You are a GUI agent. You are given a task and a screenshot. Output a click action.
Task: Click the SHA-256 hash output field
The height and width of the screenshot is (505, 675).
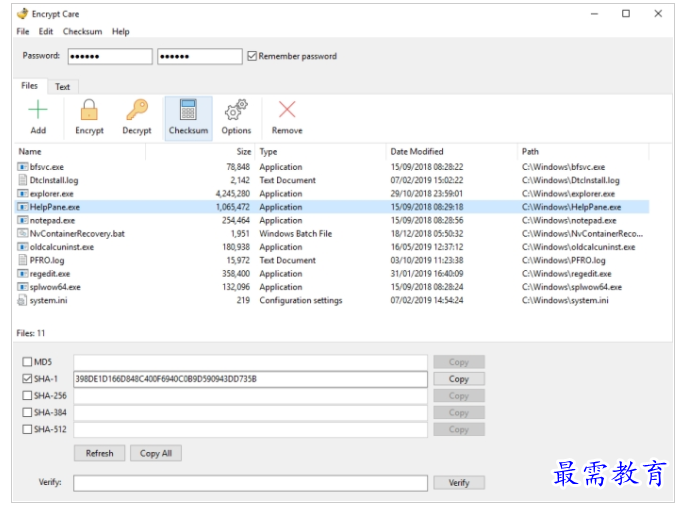(x=250, y=396)
